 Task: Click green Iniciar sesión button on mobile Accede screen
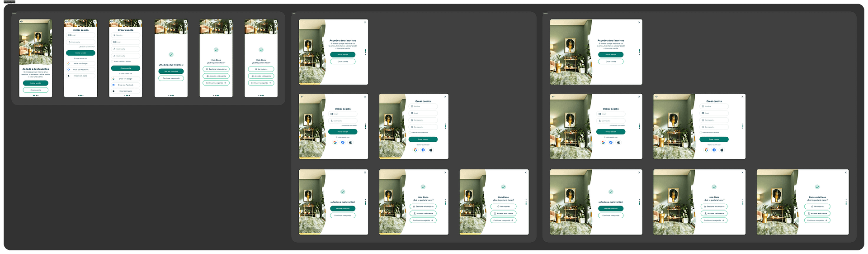coord(36,83)
